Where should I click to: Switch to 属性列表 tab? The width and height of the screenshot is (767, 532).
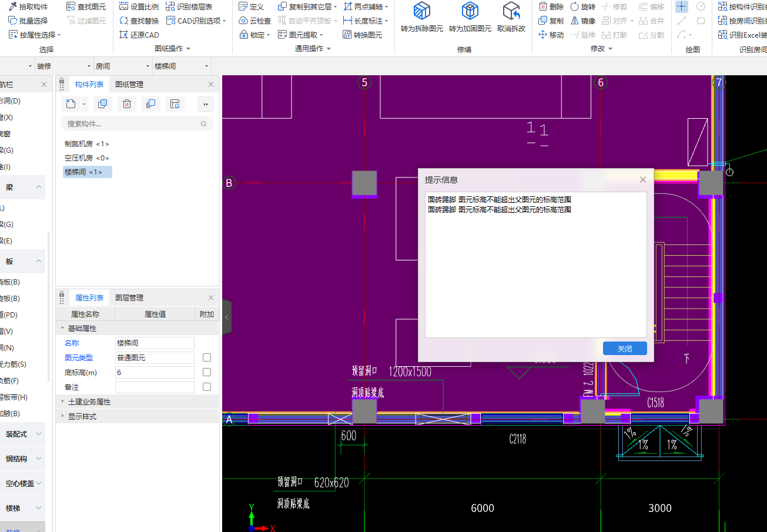[89, 298]
